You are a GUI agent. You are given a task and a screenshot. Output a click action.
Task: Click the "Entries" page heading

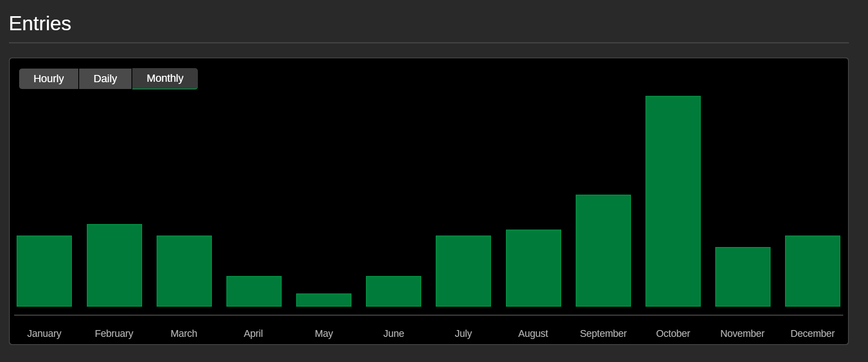tap(40, 23)
